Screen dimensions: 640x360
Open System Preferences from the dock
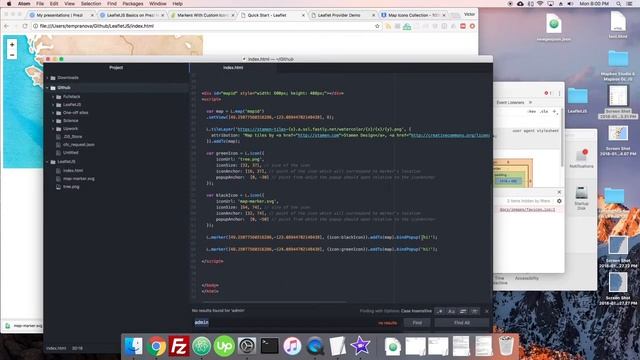(x=247, y=346)
